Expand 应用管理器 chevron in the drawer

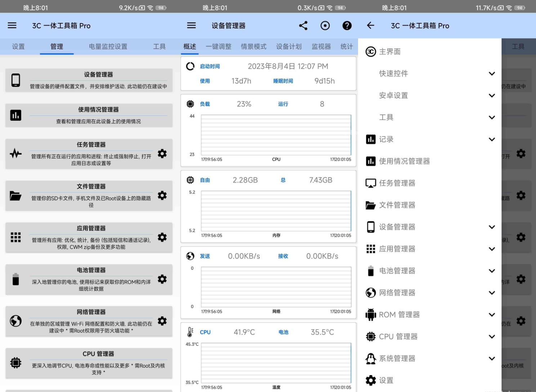pos(492,249)
